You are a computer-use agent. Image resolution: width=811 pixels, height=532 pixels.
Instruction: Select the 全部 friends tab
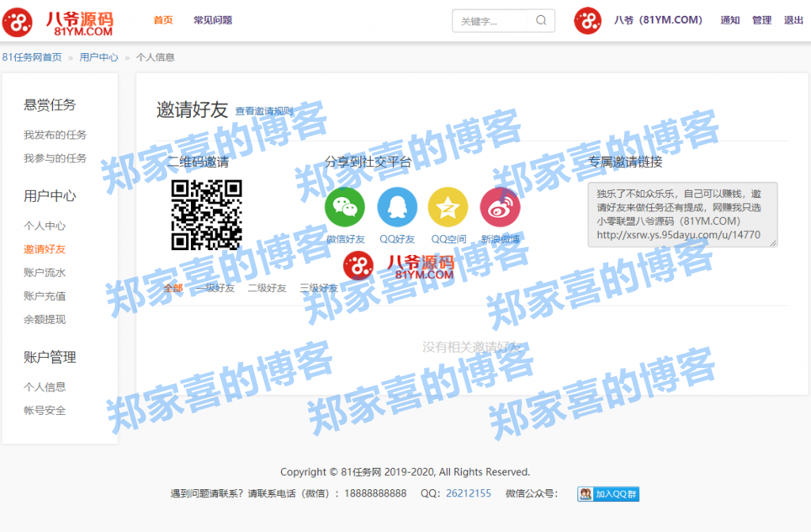point(173,288)
